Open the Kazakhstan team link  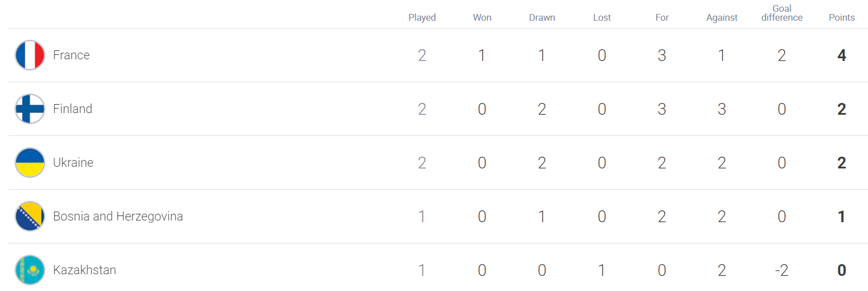pyautogui.click(x=84, y=270)
